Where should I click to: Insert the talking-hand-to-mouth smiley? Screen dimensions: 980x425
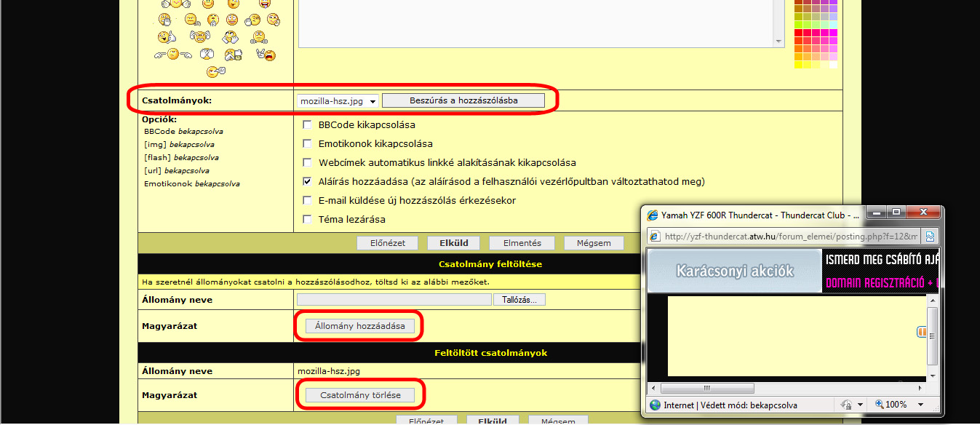click(x=165, y=19)
